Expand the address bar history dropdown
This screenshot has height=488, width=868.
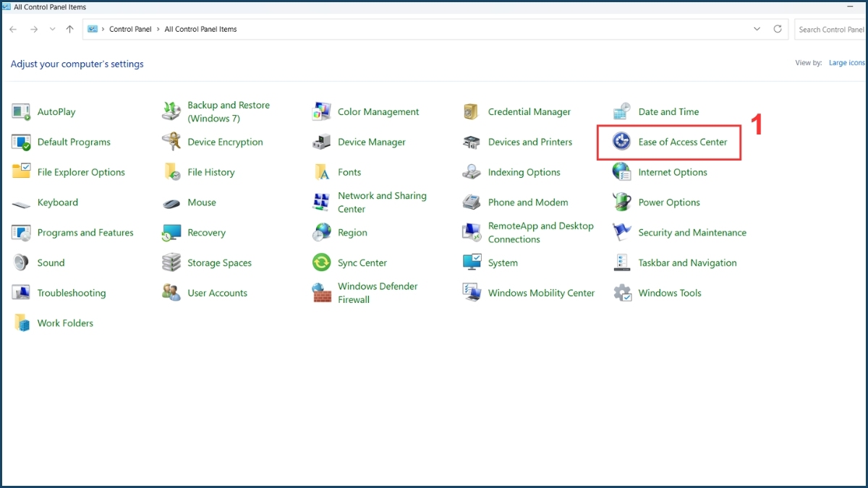click(757, 29)
